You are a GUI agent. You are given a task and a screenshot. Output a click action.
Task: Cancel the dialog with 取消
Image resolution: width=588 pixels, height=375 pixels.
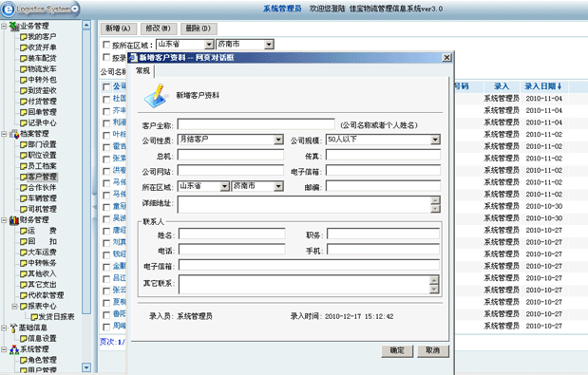(433, 351)
